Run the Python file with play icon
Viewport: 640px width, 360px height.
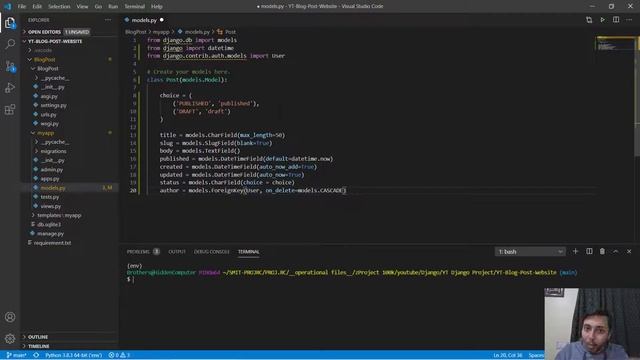[602, 20]
